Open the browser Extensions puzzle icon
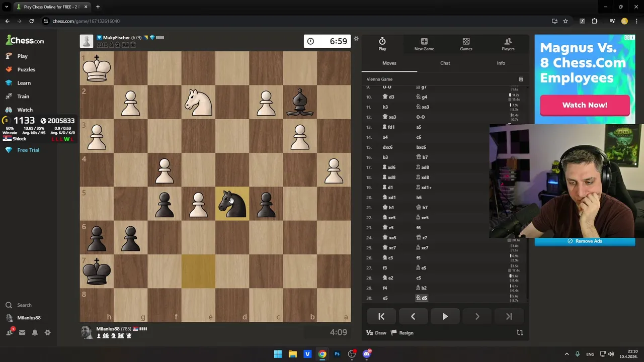644x362 pixels. (x=595, y=21)
